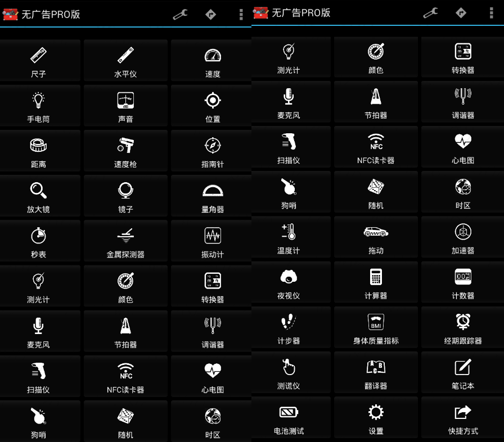Open the 秒表 stopwatch tool

pos(39,241)
